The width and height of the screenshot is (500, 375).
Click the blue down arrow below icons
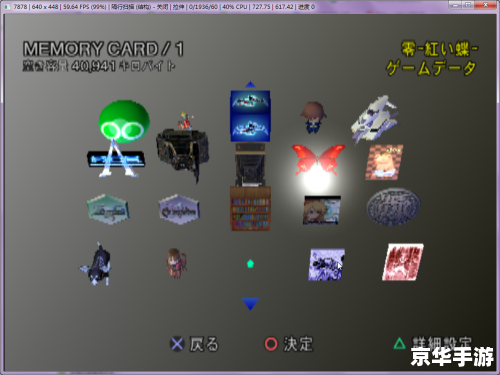[250, 304]
